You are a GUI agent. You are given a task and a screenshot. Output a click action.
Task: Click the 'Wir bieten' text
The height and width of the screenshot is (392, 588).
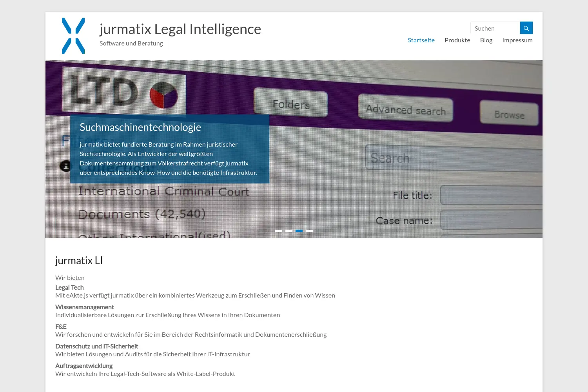coord(70,278)
